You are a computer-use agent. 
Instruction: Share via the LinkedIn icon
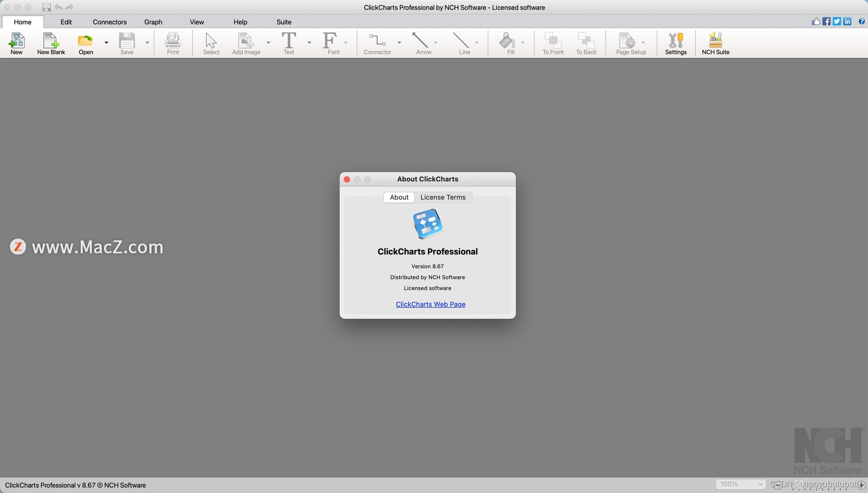(x=847, y=21)
